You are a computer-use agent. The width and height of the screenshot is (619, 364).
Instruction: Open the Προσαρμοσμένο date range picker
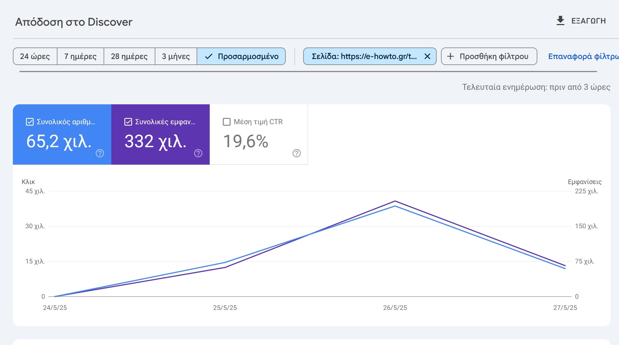pyautogui.click(x=248, y=57)
